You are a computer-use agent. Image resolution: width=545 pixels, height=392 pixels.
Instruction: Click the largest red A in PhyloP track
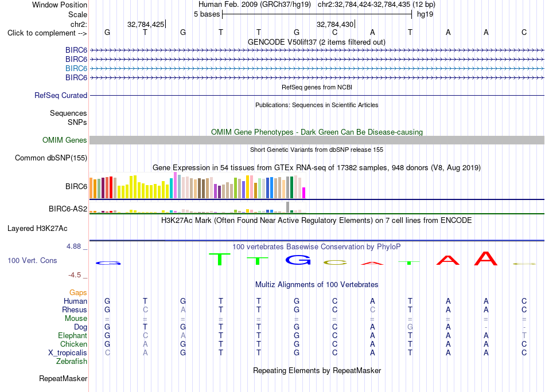[x=486, y=258]
